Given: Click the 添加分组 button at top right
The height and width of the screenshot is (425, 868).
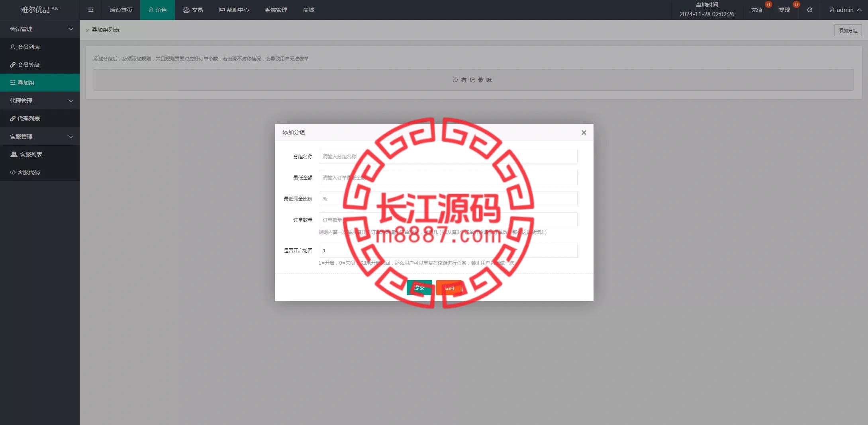Looking at the screenshot, I should 848,30.
